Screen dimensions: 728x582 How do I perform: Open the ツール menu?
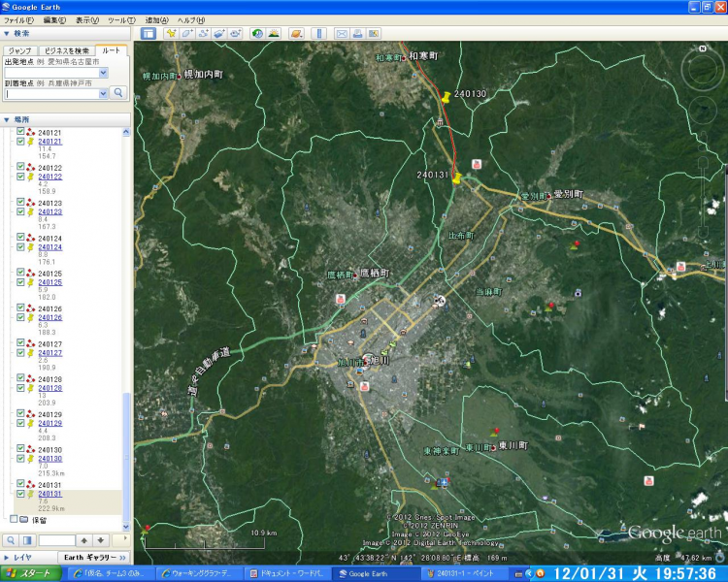pyautogui.click(x=121, y=20)
